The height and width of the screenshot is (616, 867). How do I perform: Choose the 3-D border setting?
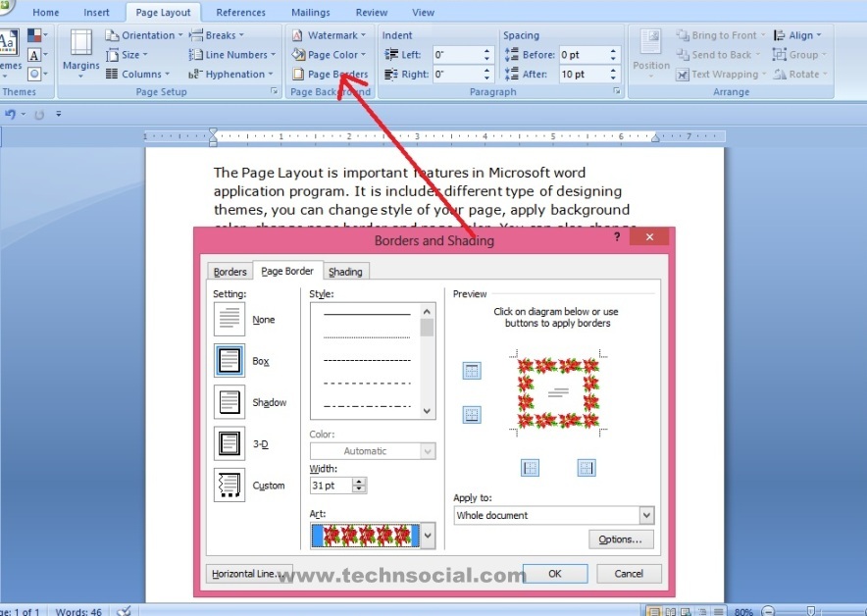pos(232,442)
